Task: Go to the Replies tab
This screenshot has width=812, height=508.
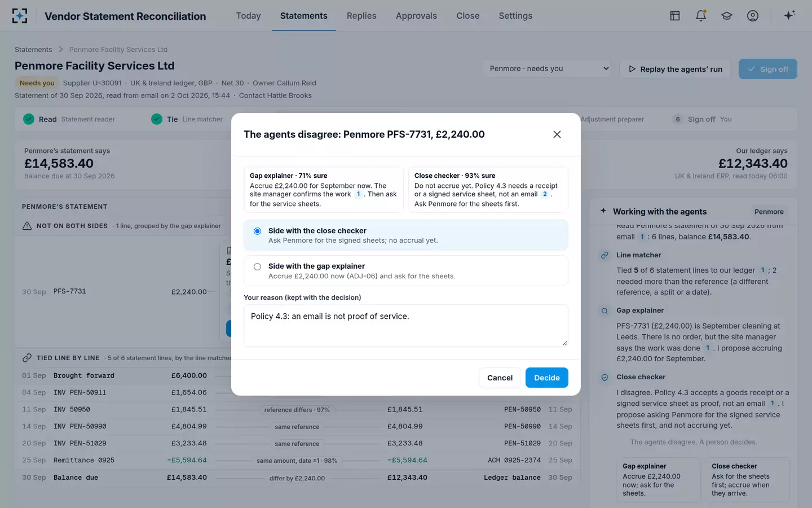Action: 361,16
